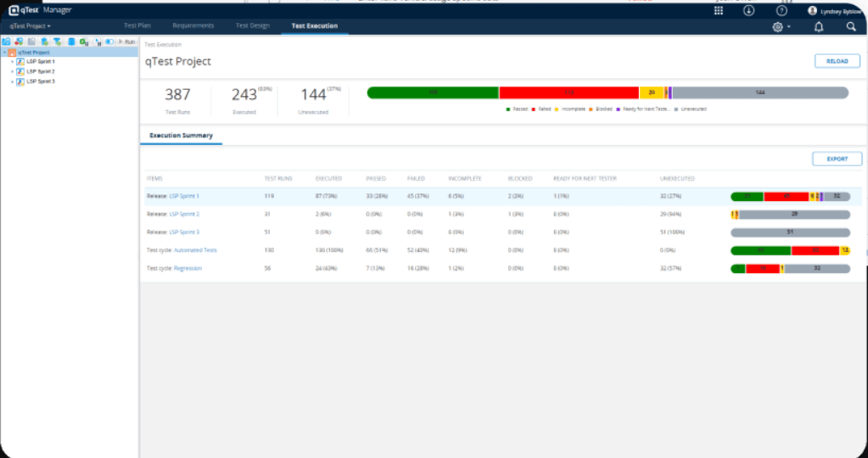Screen dimensions: 868x458
Task: Collapse the qTest Project root node
Action: [x=4, y=53]
